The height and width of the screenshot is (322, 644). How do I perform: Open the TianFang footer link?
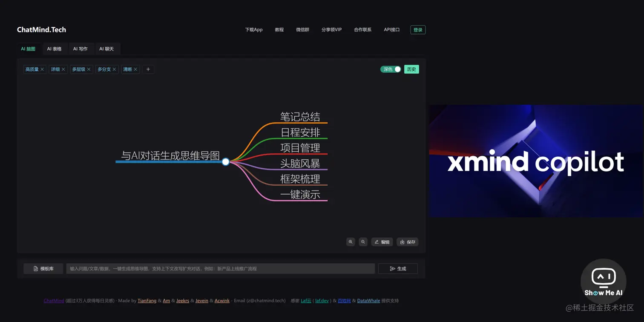point(147,301)
